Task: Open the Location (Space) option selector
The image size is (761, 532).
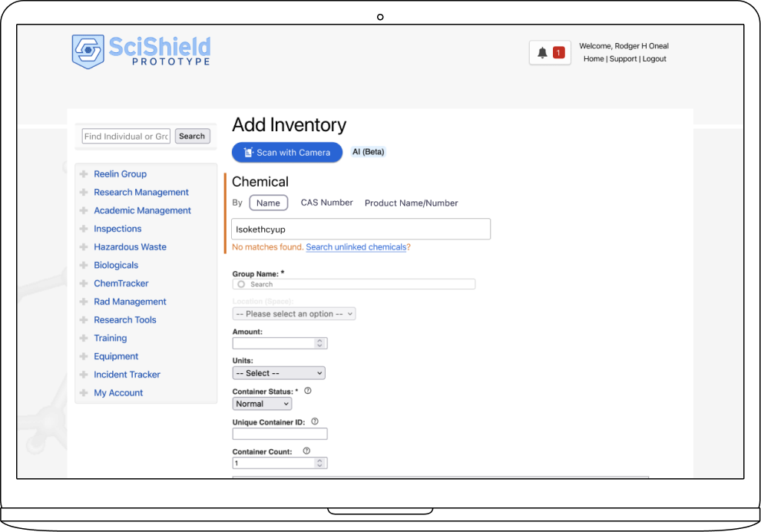Action: [x=293, y=313]
